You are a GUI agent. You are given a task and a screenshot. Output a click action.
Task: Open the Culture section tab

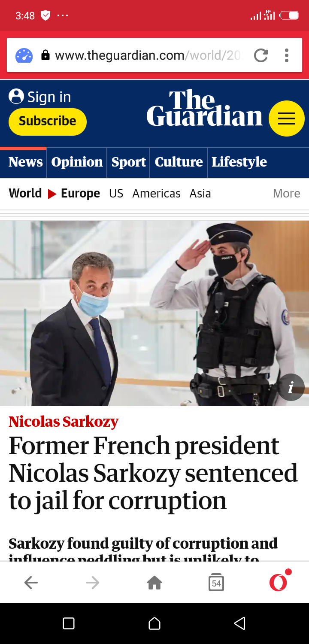179,162
